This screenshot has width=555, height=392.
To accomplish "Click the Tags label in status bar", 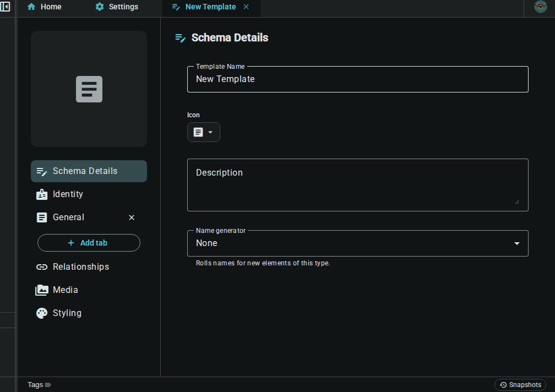I will pos(35,385).
